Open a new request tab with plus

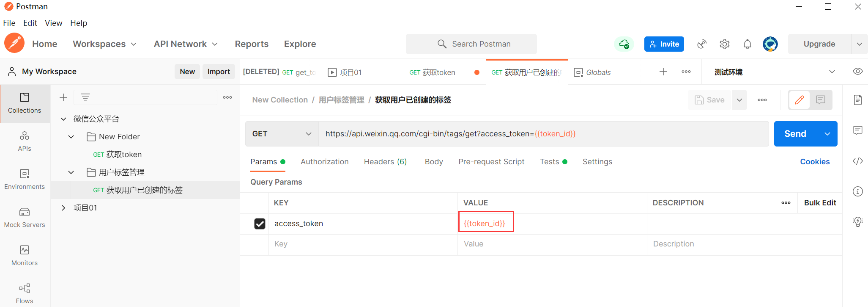pos(663,72)
